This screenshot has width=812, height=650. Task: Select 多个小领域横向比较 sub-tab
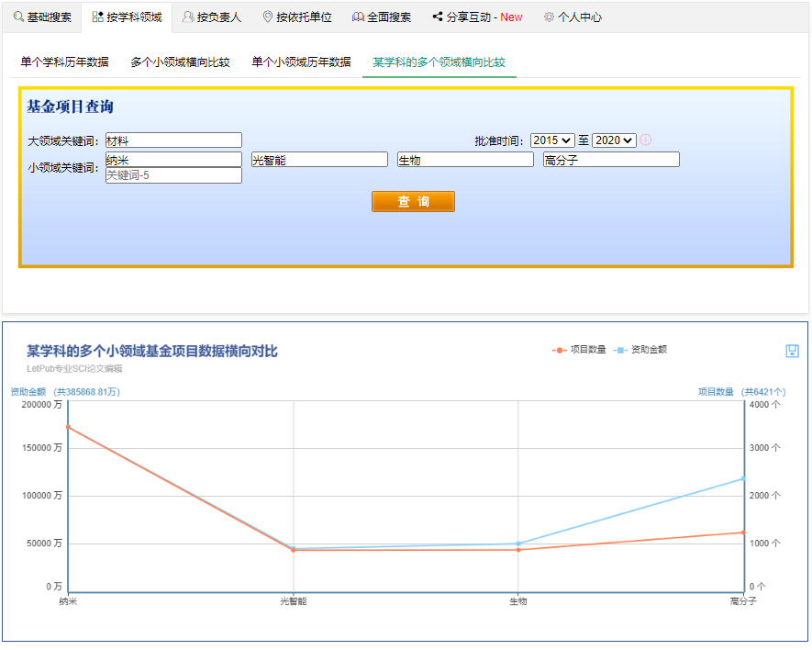180,62
